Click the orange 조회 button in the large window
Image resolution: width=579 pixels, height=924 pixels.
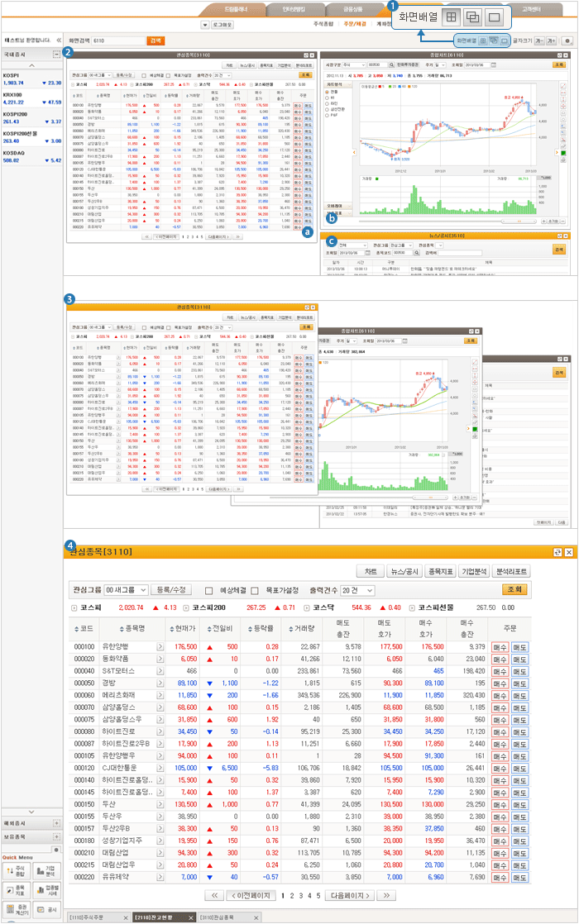(514, 589)
